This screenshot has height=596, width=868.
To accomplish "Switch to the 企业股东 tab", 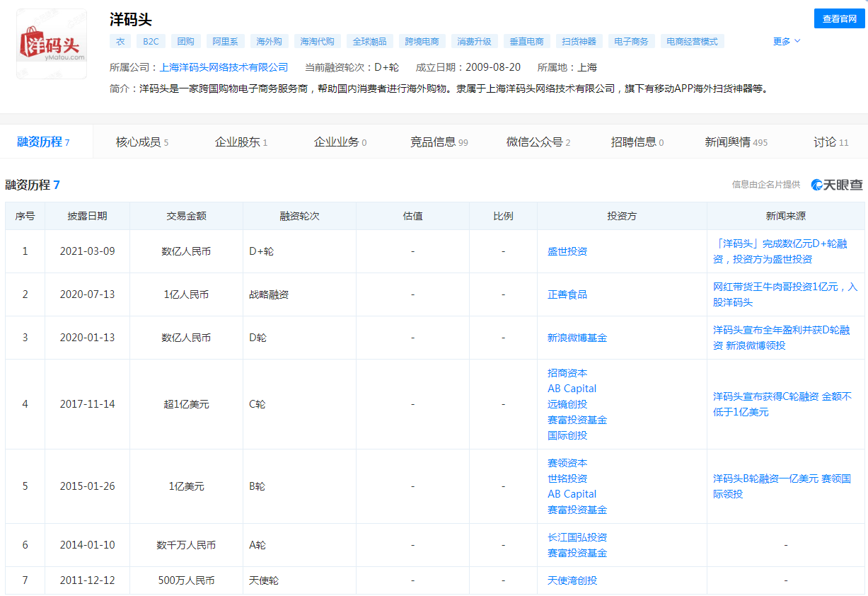I will (241, 142).
